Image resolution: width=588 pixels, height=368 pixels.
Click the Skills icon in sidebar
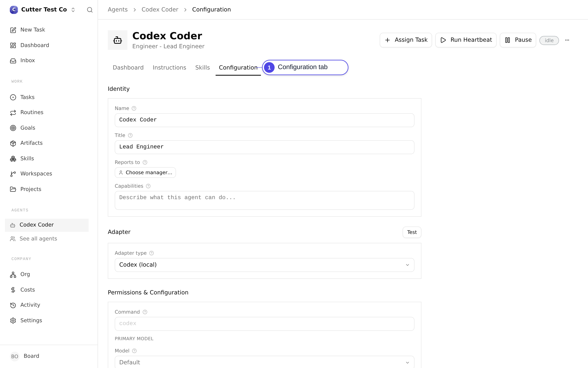point(13,159)
